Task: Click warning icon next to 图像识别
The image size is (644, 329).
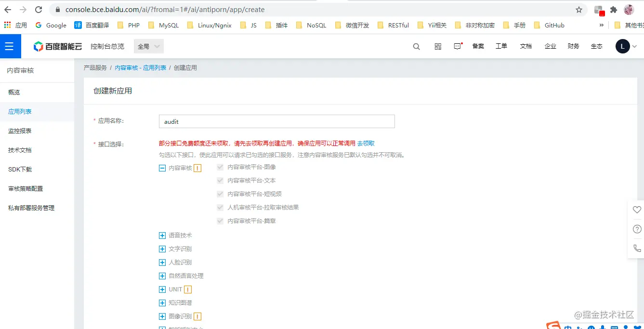Action: pos(197,316)
